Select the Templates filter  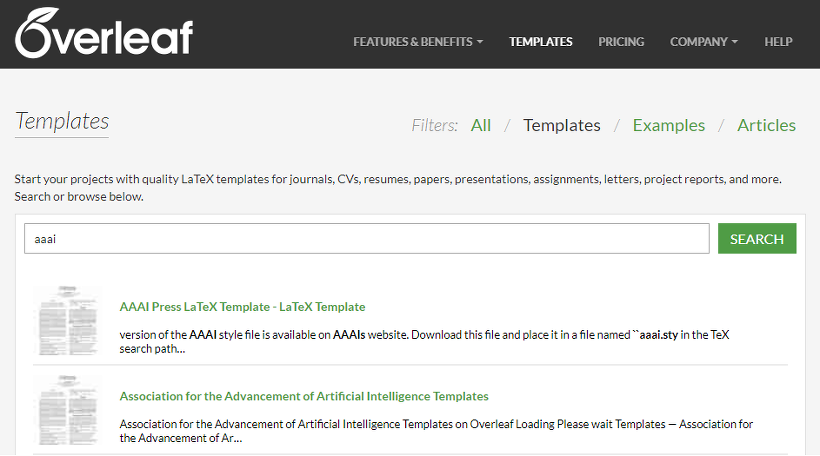562,126
